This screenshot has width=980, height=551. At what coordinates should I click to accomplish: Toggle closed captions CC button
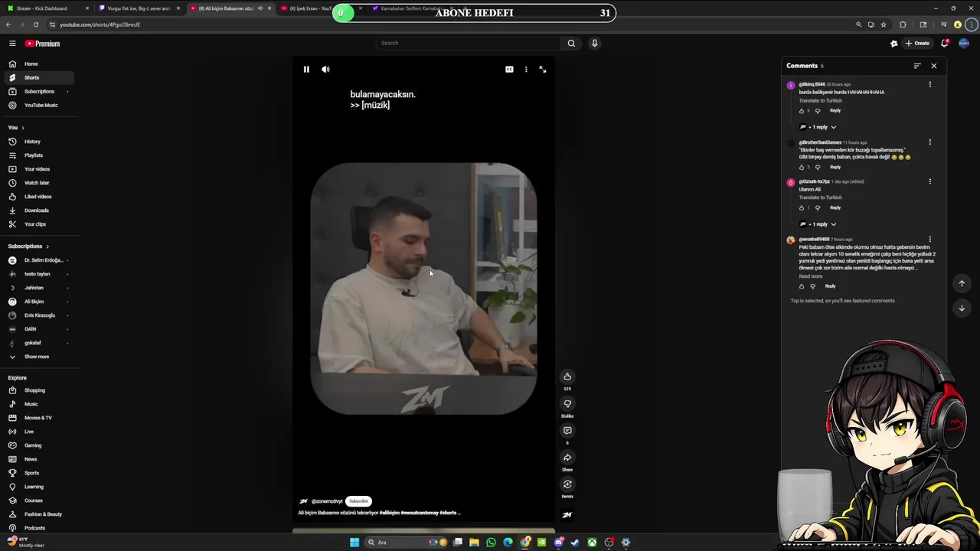(x=509, y=70)
